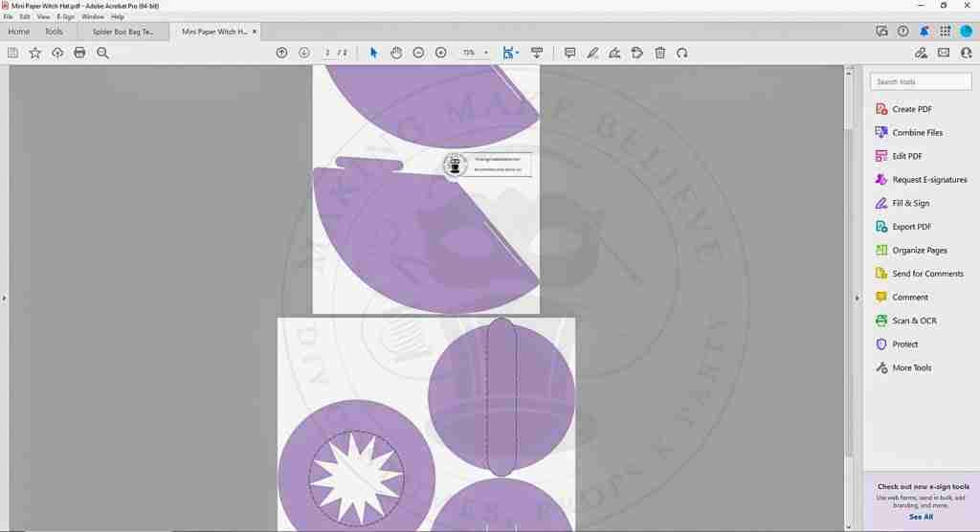Select the Hand pan tool
This screenshot has width=980, height=532.
(396, 53)
